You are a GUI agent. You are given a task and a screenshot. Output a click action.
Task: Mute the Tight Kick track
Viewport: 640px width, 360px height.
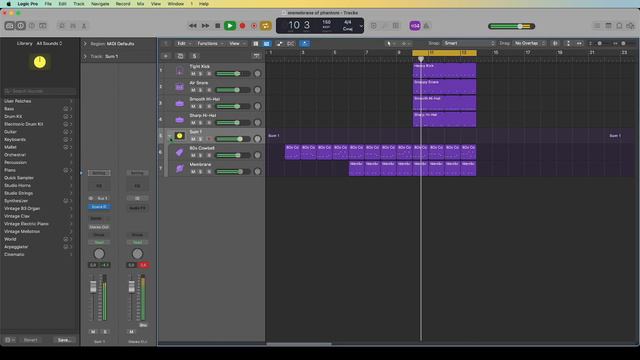[193, 74]
